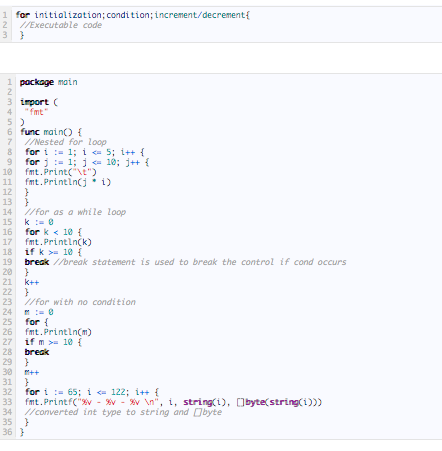Click the 'k++' line
This screenshot has height=451, width=442.
(x=32, y=282)
